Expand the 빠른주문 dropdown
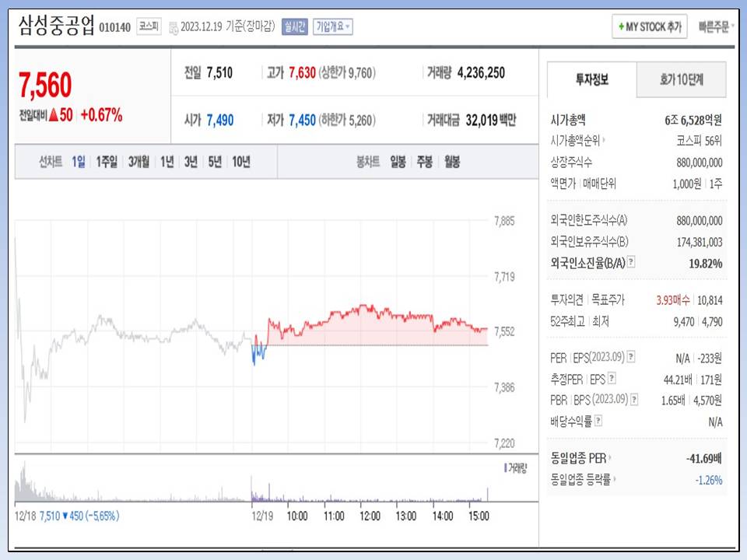 coord(716,26)
